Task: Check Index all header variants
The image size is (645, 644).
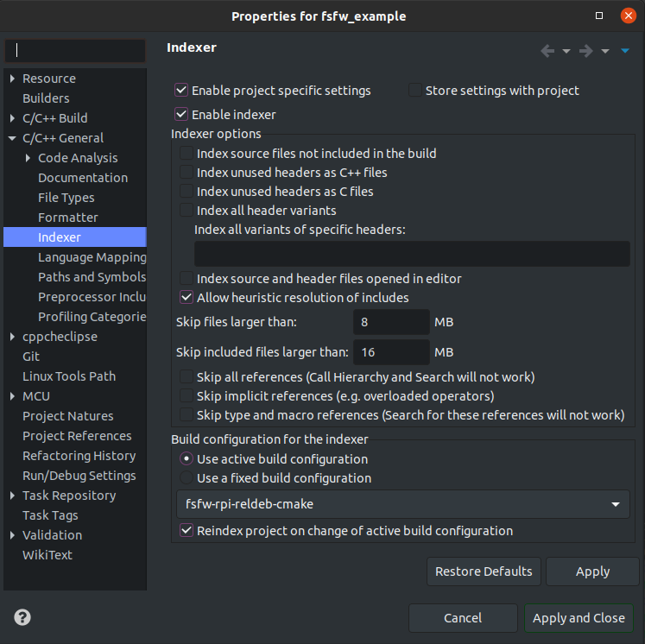Action: pos(187,210)
